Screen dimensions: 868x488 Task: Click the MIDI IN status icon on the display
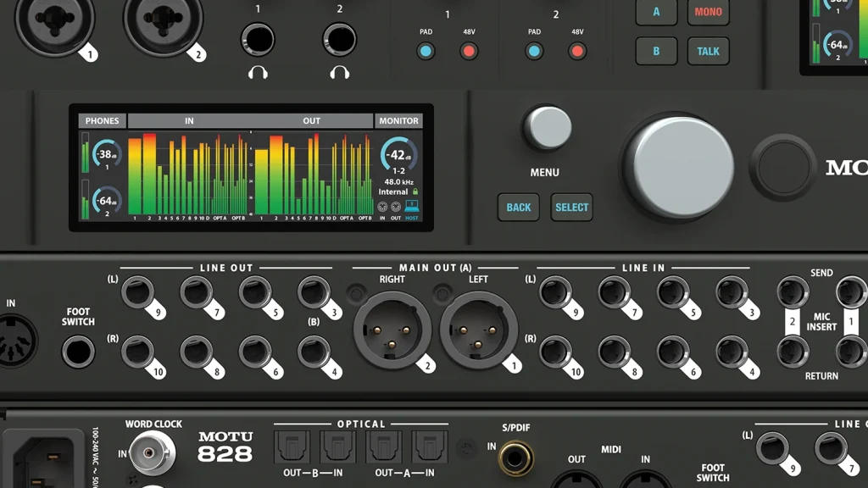382,207
